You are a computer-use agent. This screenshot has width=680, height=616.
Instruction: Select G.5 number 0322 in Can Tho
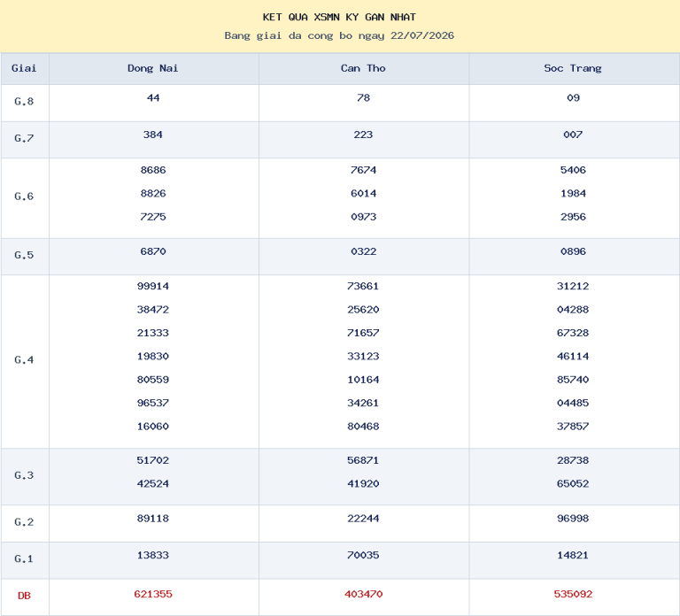tap(363, 251)
